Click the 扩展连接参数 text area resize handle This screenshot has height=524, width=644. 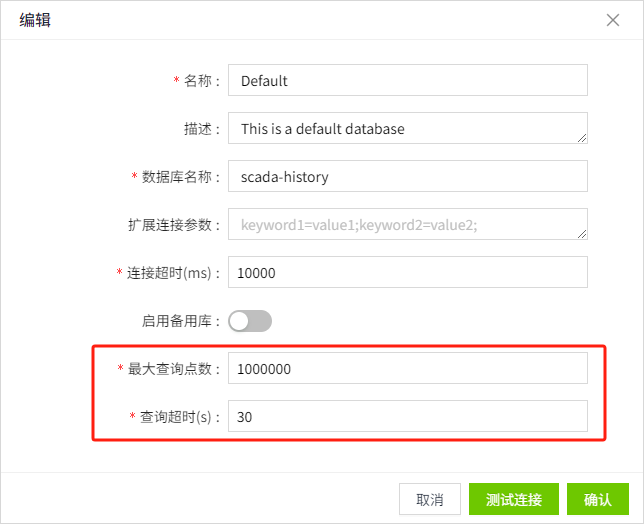click(x=582, y=234)
